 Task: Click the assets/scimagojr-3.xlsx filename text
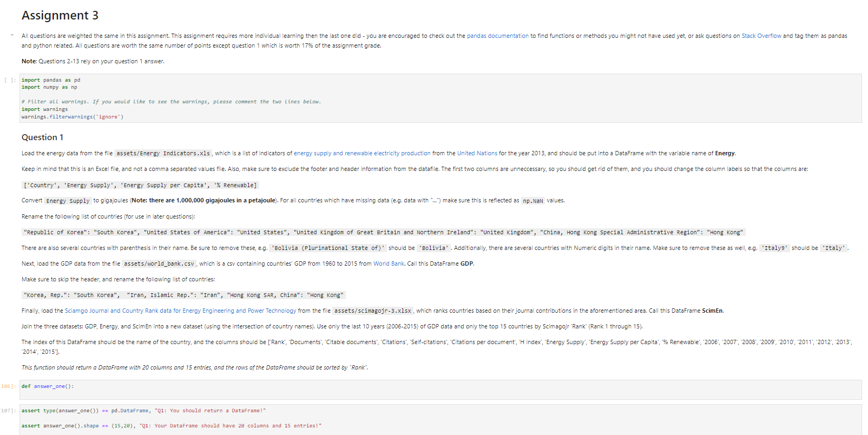372,311
